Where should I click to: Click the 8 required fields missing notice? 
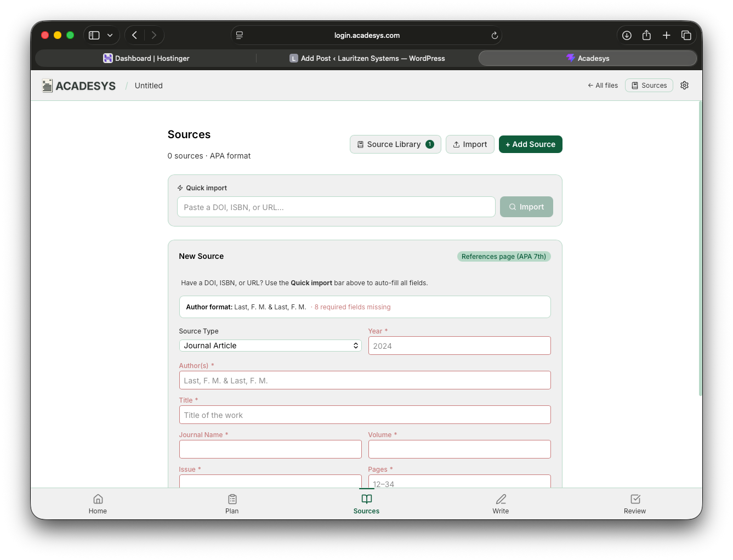click(x=353, y=307)
